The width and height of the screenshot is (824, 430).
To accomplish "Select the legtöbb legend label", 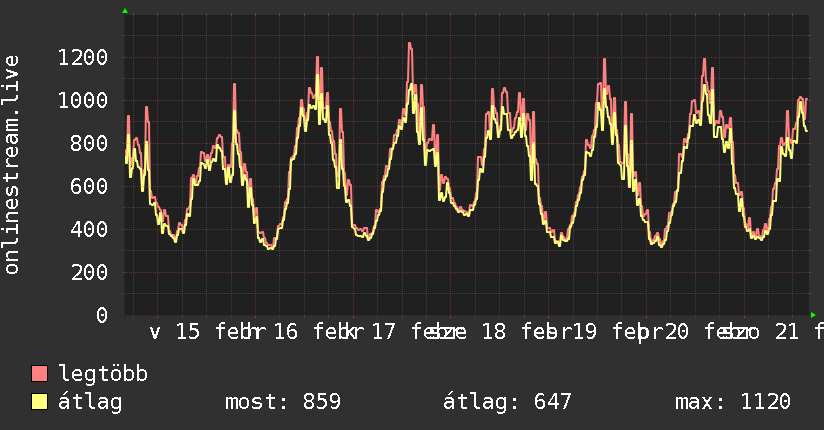I will (x=103, y=374).
